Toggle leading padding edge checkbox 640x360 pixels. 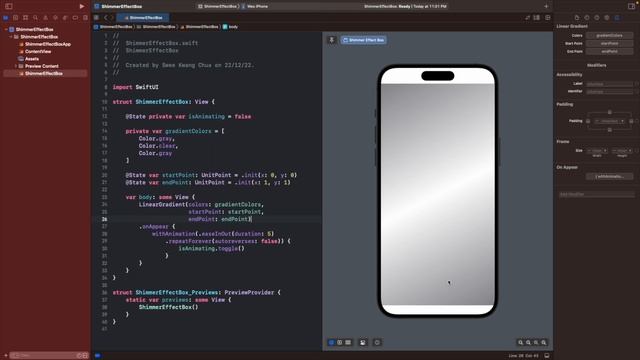pos(588,121)
